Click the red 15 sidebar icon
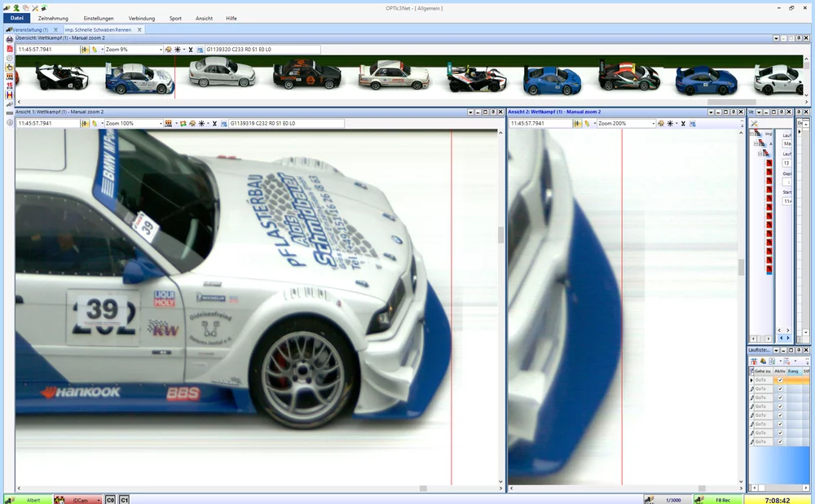Viewport: 815px width, 504px height. click(9, 85)
